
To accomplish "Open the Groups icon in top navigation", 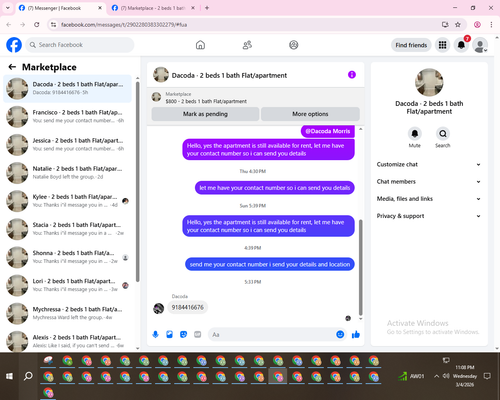I will click(x=294, y=45).
